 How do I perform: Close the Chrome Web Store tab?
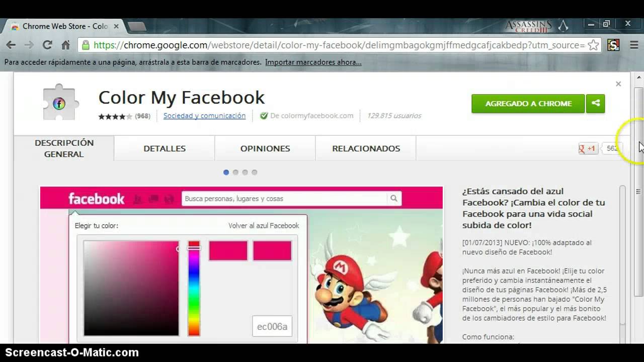click(116, 26)
